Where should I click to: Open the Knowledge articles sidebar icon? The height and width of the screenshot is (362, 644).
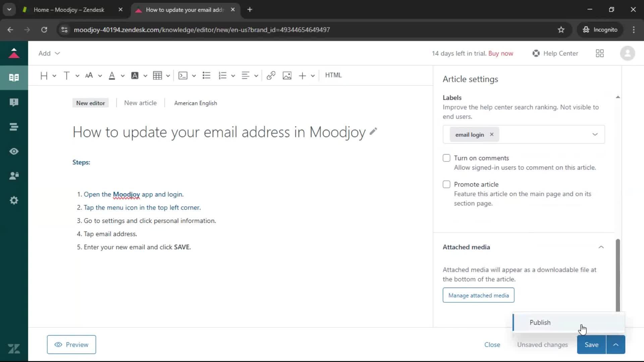(x=14, y=78)
